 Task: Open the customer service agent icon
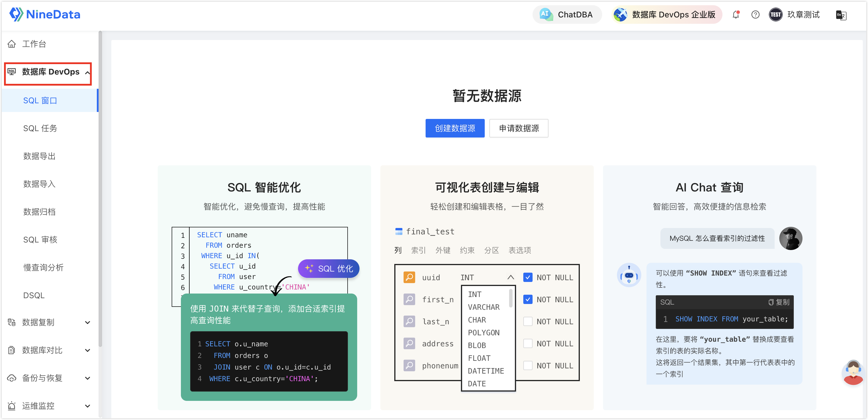853,372
